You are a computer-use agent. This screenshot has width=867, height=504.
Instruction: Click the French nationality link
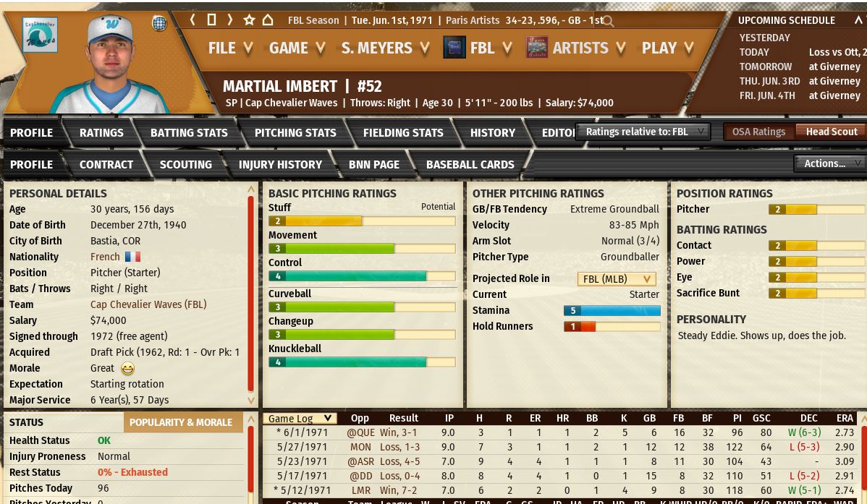click(x=105, y=257)
